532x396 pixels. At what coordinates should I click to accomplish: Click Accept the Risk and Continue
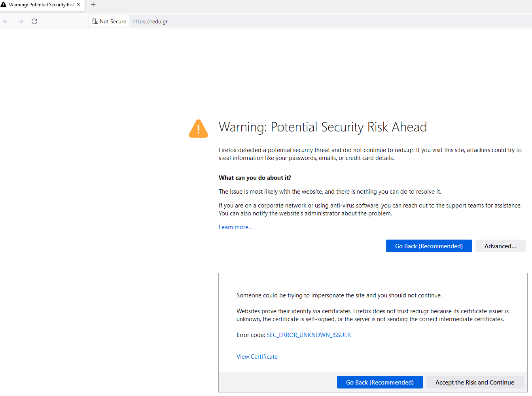pos(475,382)
